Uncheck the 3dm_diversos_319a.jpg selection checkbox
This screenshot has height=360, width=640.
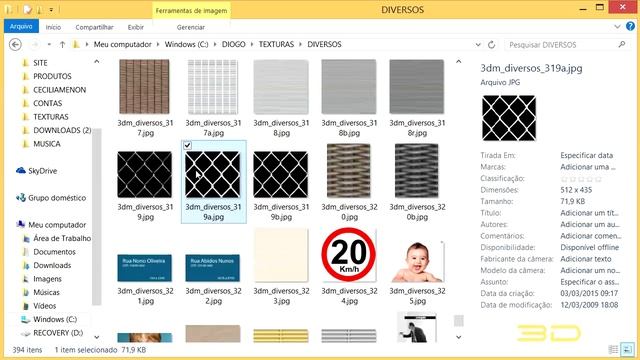coord(187,145)
